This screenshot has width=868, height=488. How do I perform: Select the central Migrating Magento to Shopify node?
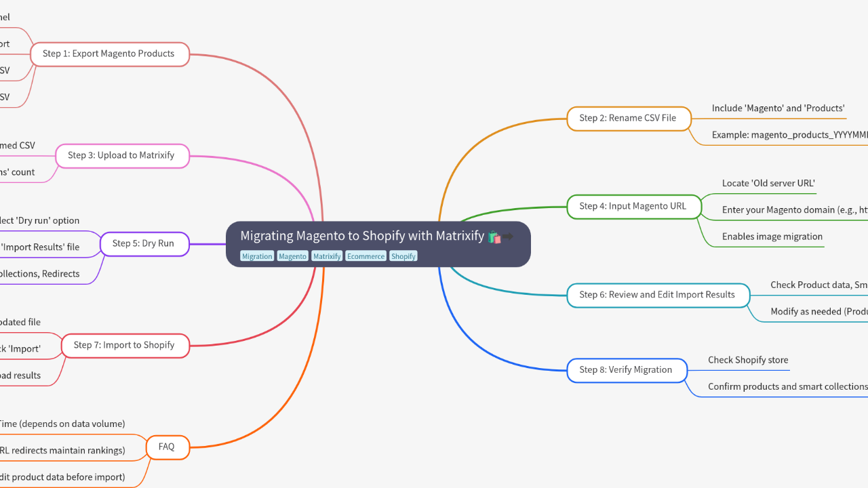click(x=378, y=244)
